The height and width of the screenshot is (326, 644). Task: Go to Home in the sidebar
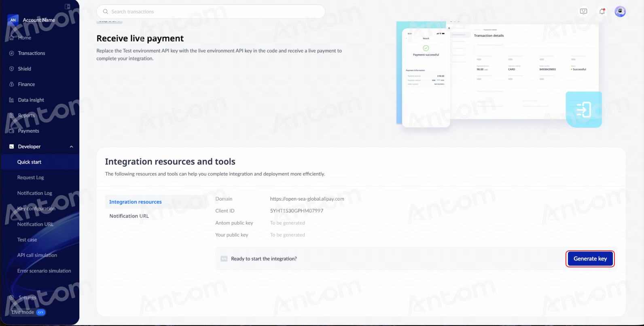tap(25, 38)
